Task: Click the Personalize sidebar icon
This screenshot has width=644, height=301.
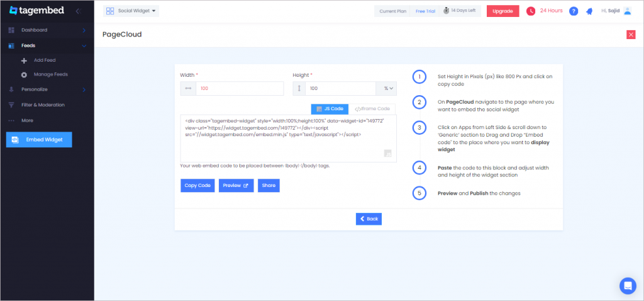Action: click(11, 89)
